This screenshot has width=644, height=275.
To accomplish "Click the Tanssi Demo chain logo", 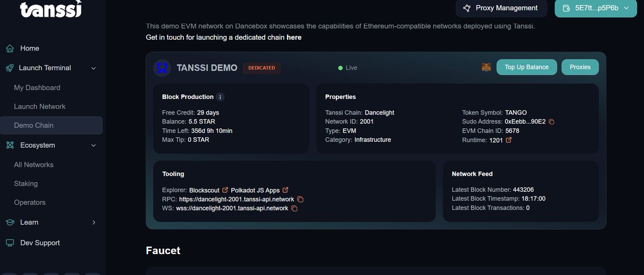I will [162, 68].
